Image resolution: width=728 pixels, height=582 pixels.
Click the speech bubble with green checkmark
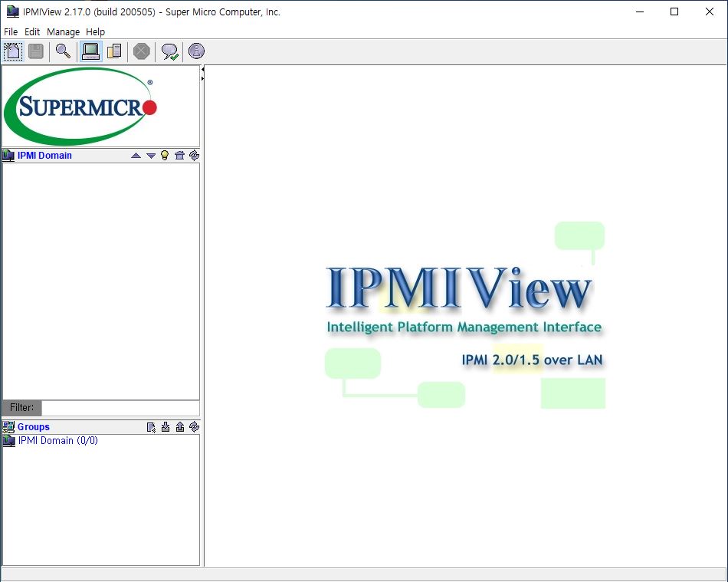169,51
